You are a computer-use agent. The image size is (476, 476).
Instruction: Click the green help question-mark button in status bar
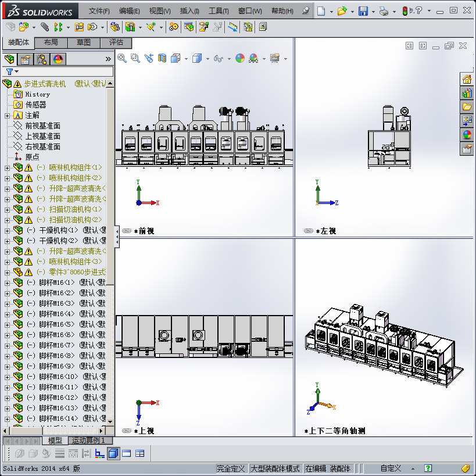(x=428, y=468)
